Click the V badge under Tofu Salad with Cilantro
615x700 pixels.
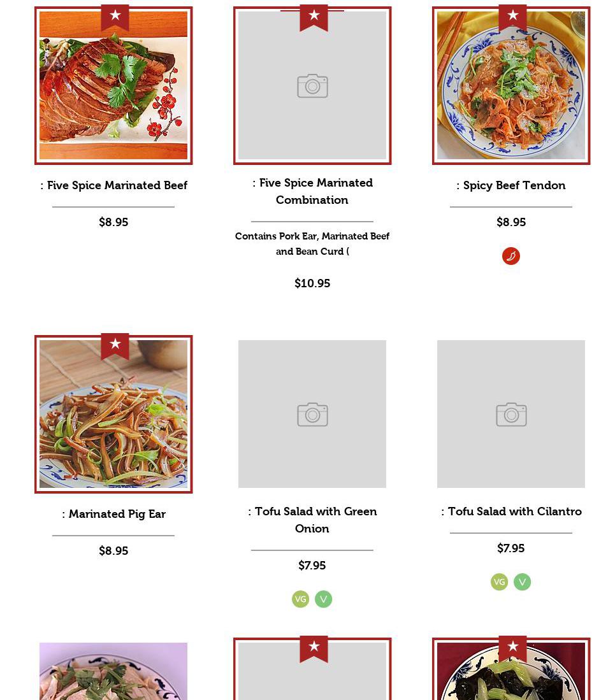522,582
